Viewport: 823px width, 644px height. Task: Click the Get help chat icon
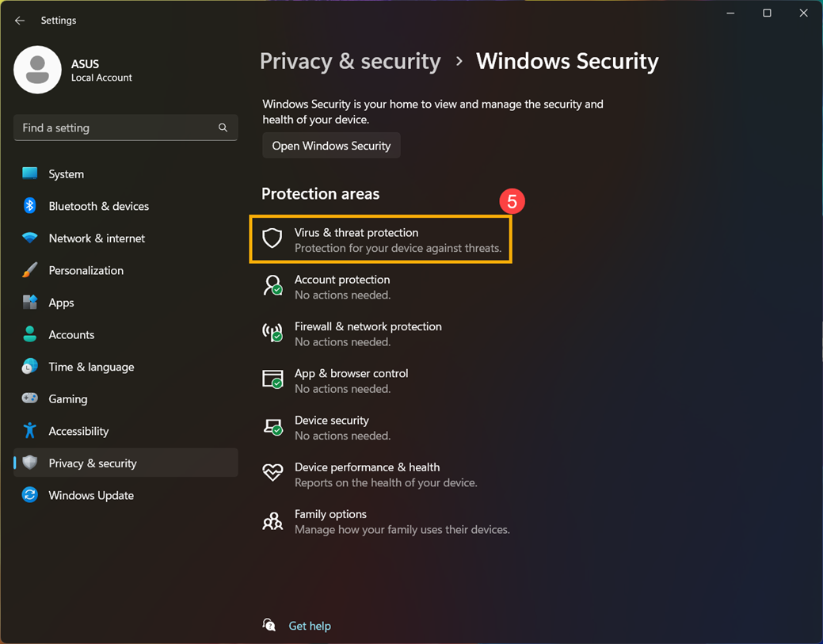pyautogui.click(x=269, y=624)
